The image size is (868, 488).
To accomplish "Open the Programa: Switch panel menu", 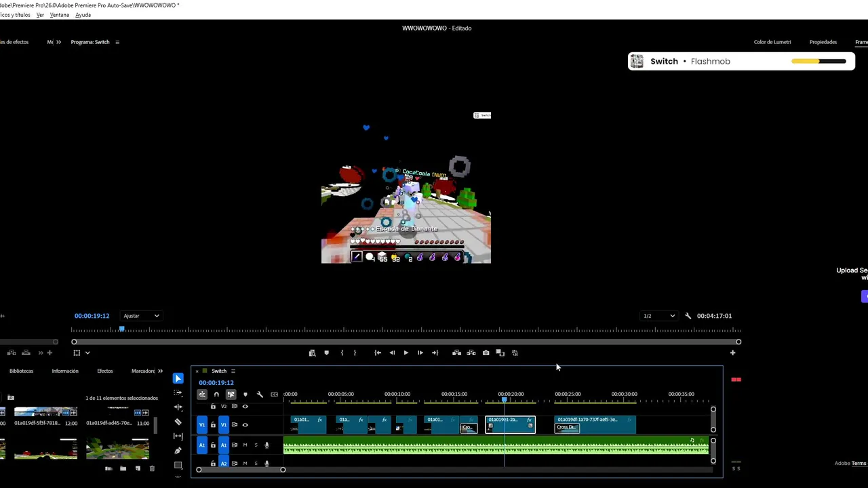I will [x=117, y=42].
